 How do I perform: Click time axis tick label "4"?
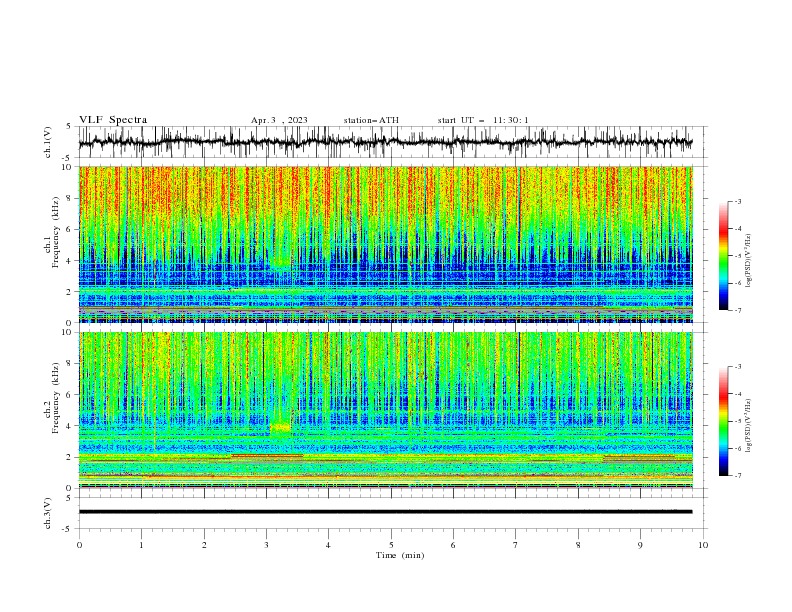point(328,545)
